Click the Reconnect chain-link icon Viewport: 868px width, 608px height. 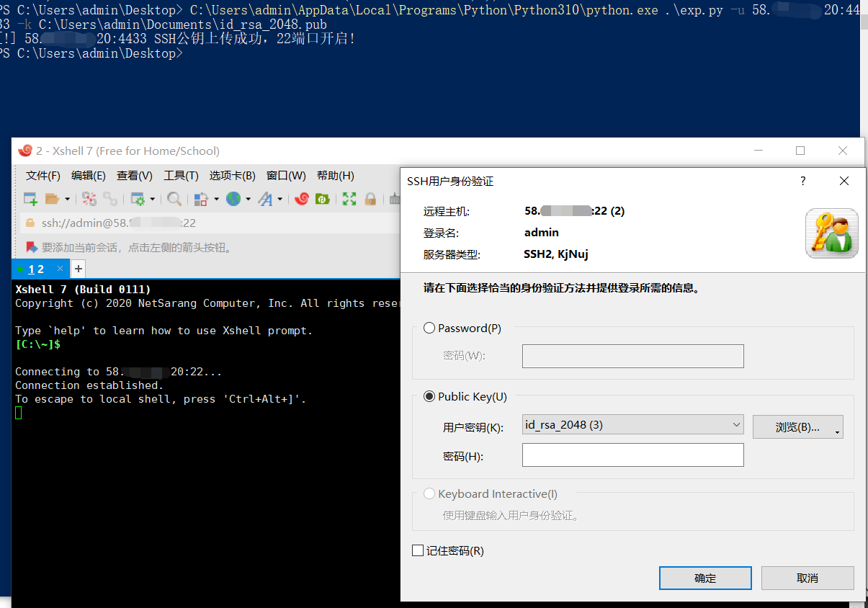pyautogui.click(x=110, y=199)
